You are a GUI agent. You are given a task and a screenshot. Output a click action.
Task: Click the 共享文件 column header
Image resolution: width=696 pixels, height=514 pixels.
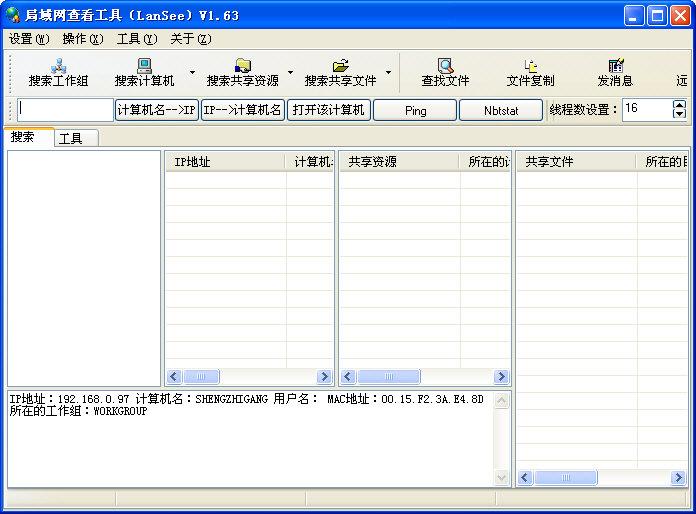(576, 162)
